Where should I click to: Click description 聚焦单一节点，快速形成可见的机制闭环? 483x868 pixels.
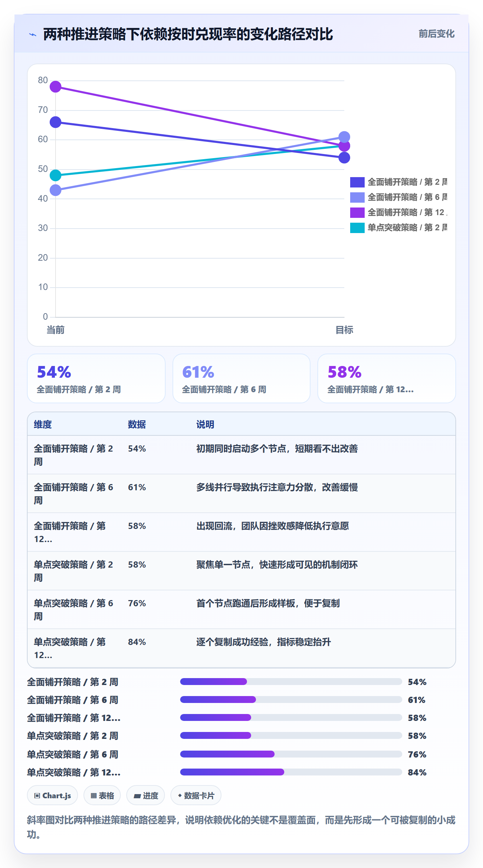277,565
